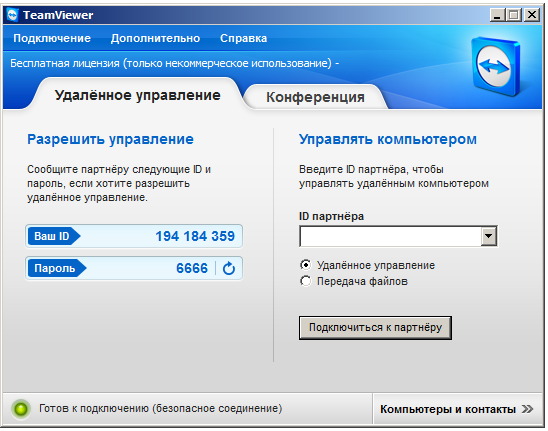Click the large TeamViewer logo
Viewport: 548px width, 431px height.
pyautogui.click(x=495, y=66)
